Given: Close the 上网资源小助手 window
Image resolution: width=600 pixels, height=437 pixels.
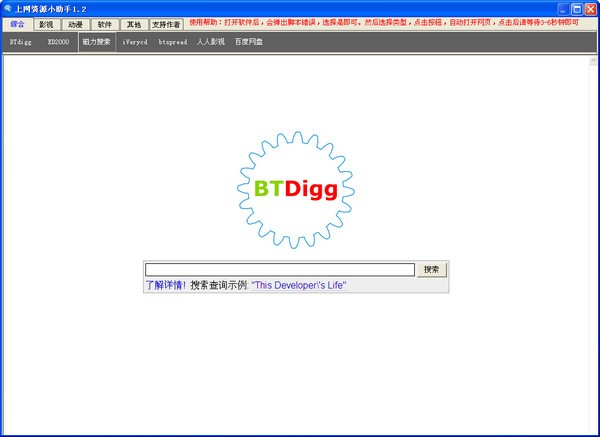Looking at the screenshot, I should (x=591, y=9).
